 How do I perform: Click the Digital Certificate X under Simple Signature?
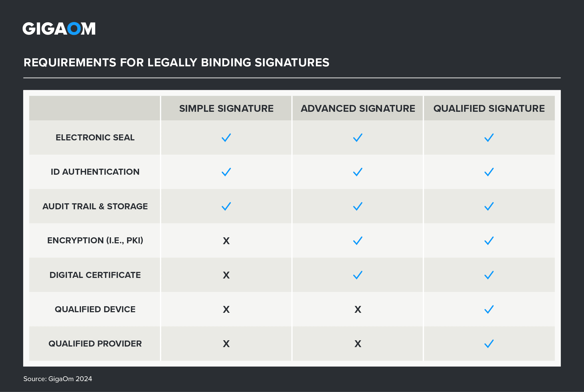tap(226, 275)
